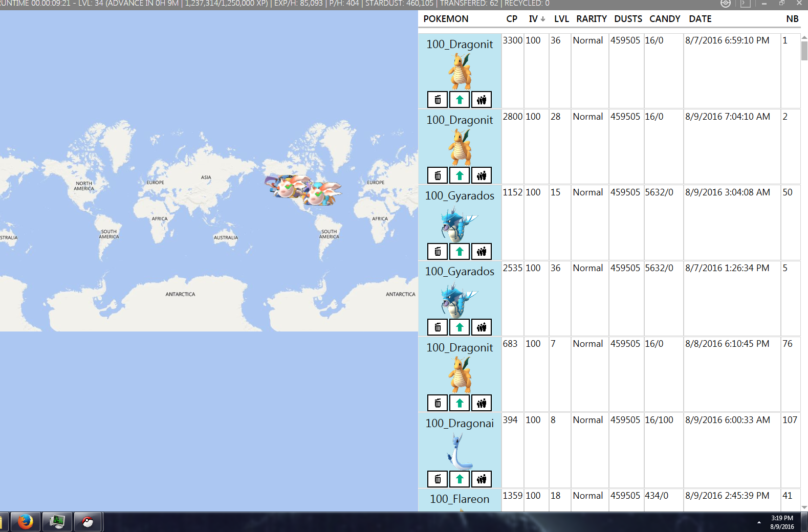808x532 pixels.
Task: Click the green up-arrow for 2800 CP Dragonite
Action: (460, 175)
